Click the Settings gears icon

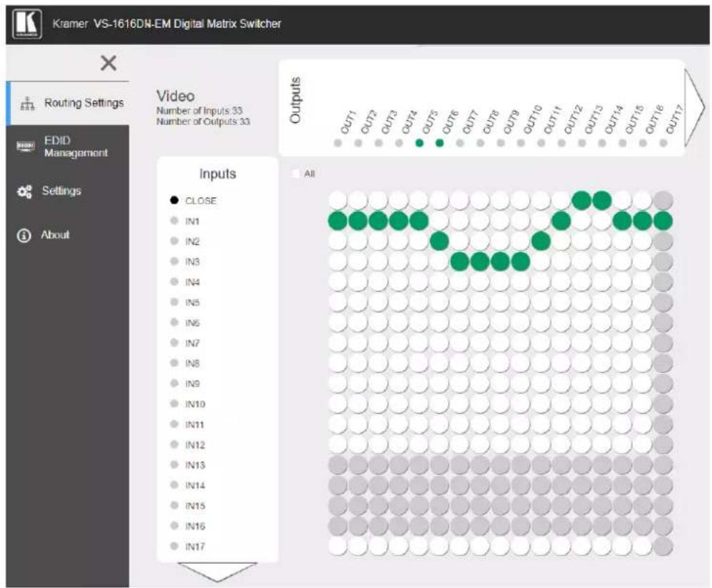tap(24, 191)
